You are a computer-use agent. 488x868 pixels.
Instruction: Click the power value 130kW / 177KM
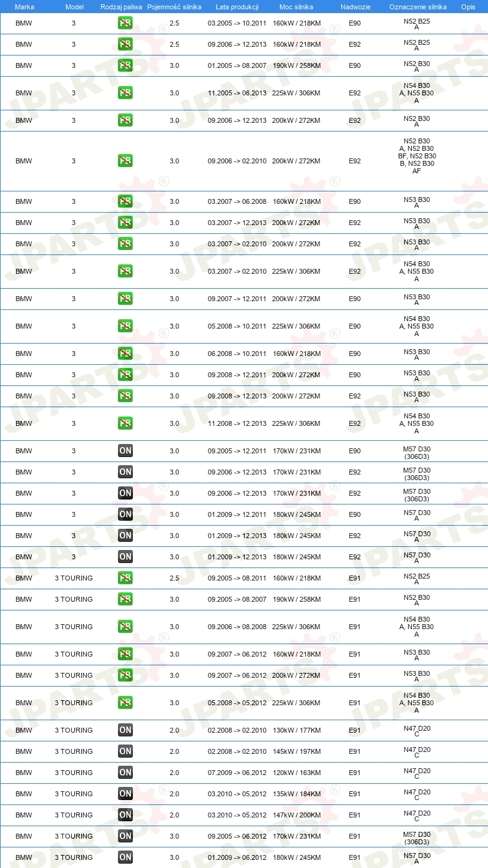296,731
